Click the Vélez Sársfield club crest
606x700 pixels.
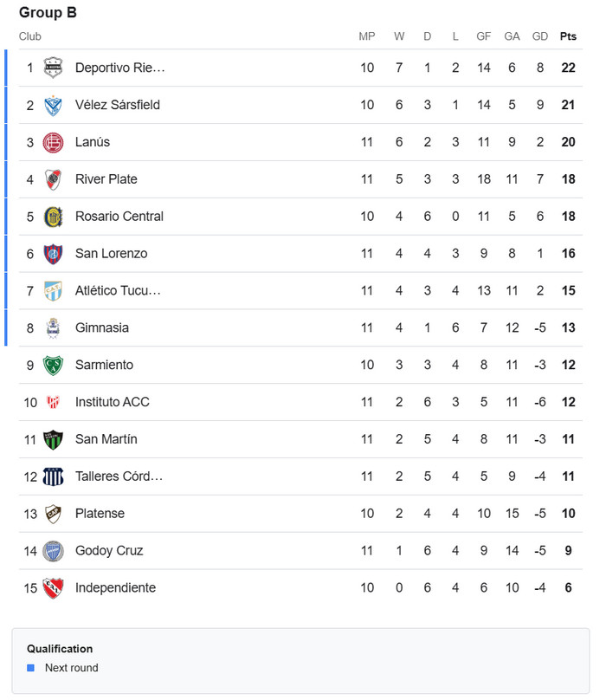tap(54, 105)
